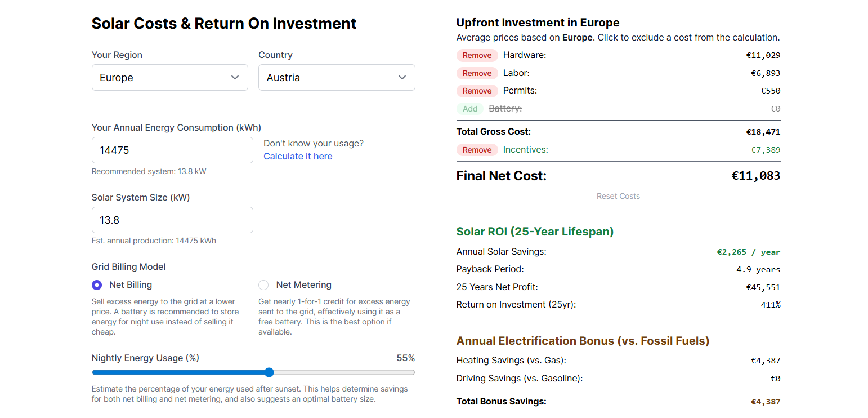Add the Battery cost back
The height and width of the screenshot is (418, 868).
(x=470, y=108)
